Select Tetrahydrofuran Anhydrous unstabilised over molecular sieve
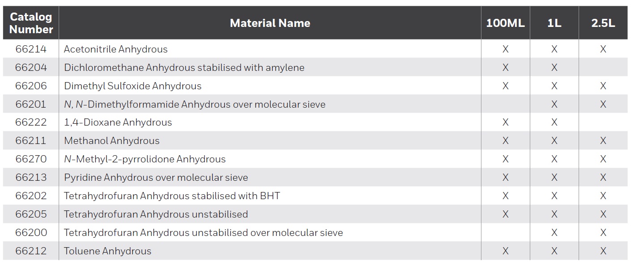 pyautogui.click(x=203, y=233)
